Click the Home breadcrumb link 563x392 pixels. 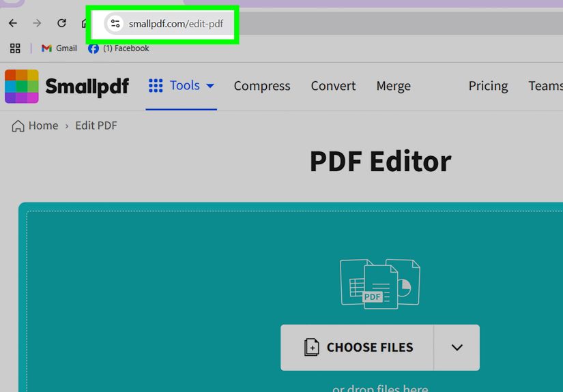[43, 125]
